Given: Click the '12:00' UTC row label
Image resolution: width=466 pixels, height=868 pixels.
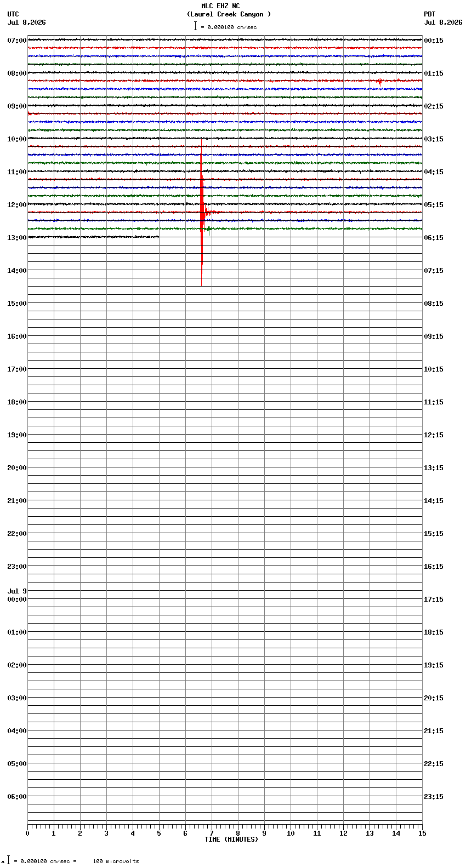Looking at the screenshot, I should 17,204.
